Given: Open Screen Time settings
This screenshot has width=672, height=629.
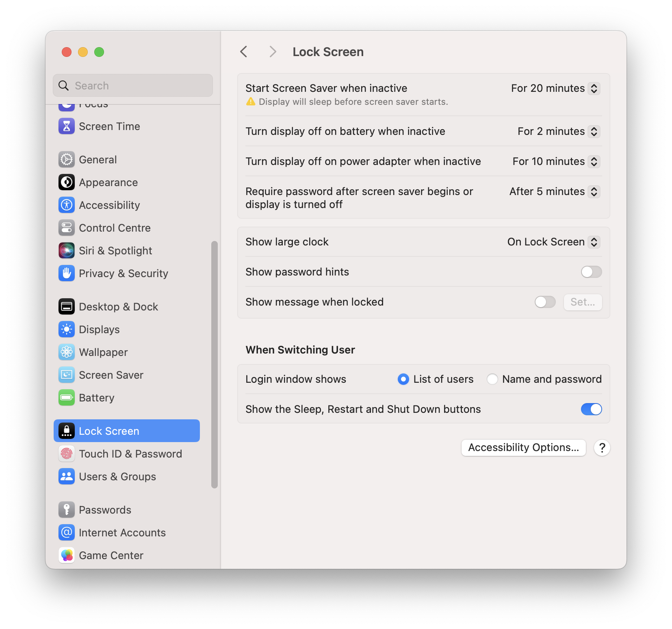Looking at the screenshot, I should 127,126.
